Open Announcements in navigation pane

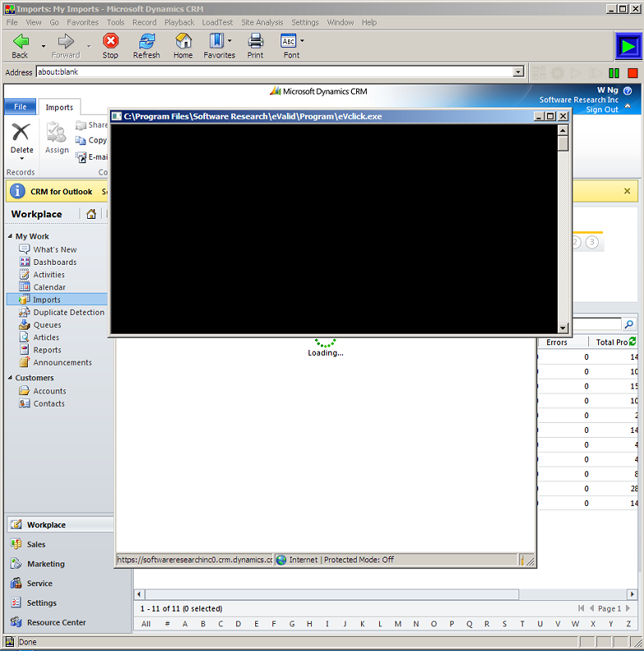62,362
